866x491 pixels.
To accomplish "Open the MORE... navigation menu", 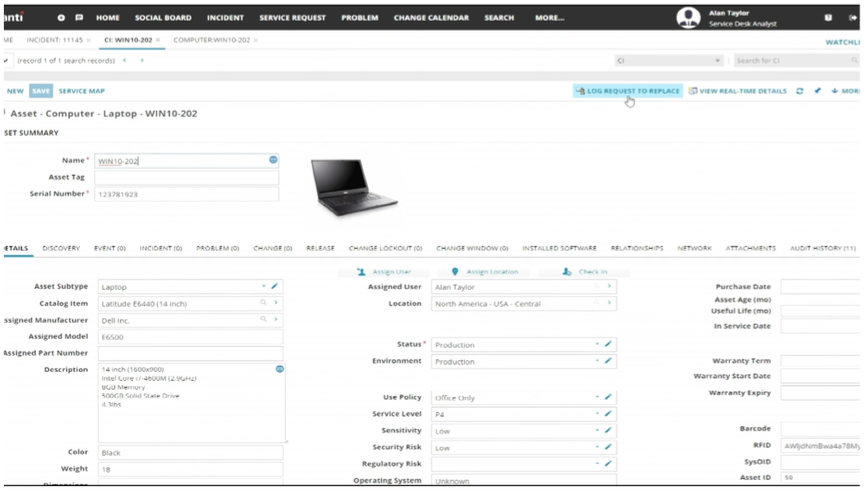I will click(x=550, y=18).
